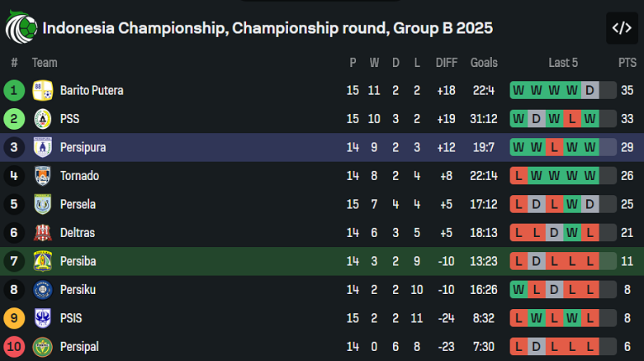This screenshot has width=644, height=361.
Task: Click position badge number 1
Action: [x=14, y=90]
